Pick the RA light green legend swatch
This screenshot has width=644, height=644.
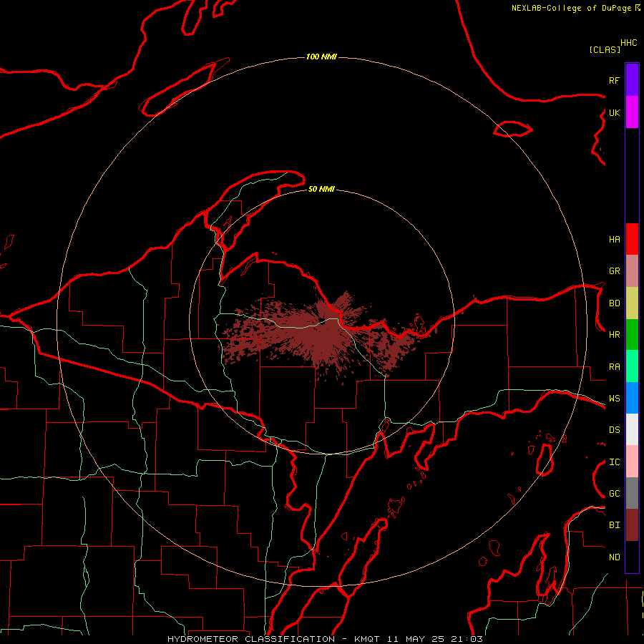point(632,366)
